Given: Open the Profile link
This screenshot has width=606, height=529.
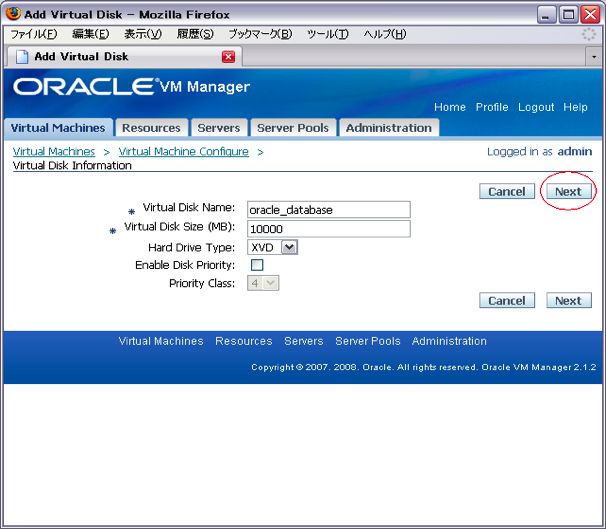Looking at the screenshot, I should pyautogui.click(x=492, y=107).
